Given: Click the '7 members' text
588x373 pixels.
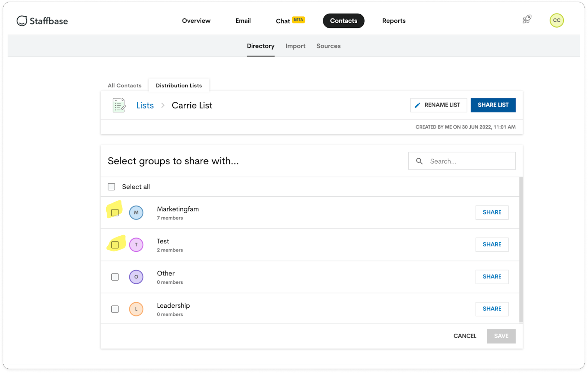Looking at the screenshot, I should click(x=170, y=218).
